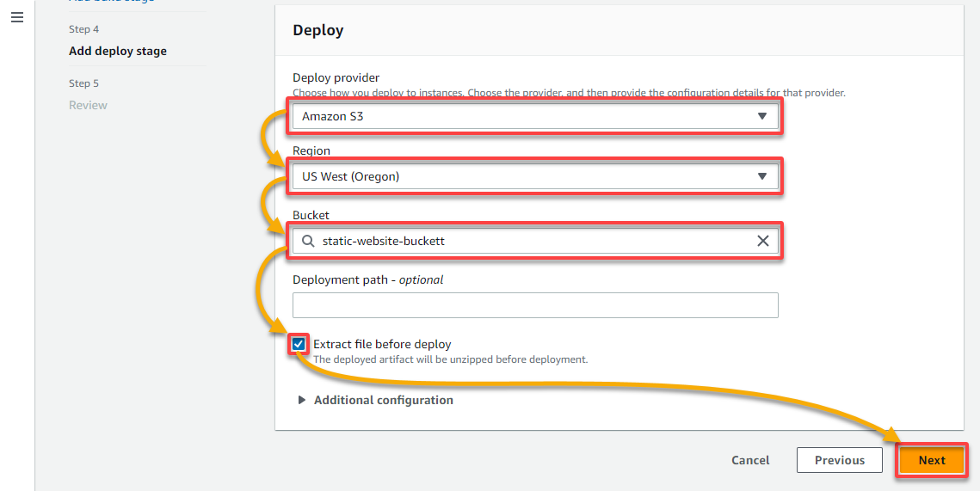Open the Region dropdown showing US West (Oregon)

(x=535, y=177)
